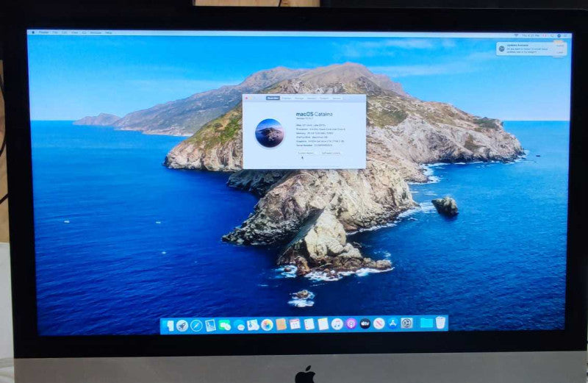Open the Apple menu logo
The height and width of the screenshot is (383, 588).
33,32
